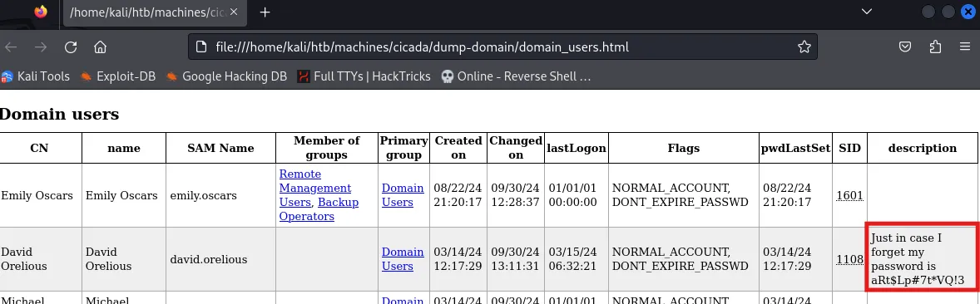Click the lastLogon column header
The image size is (980, 304).
(x=577, y=148)
